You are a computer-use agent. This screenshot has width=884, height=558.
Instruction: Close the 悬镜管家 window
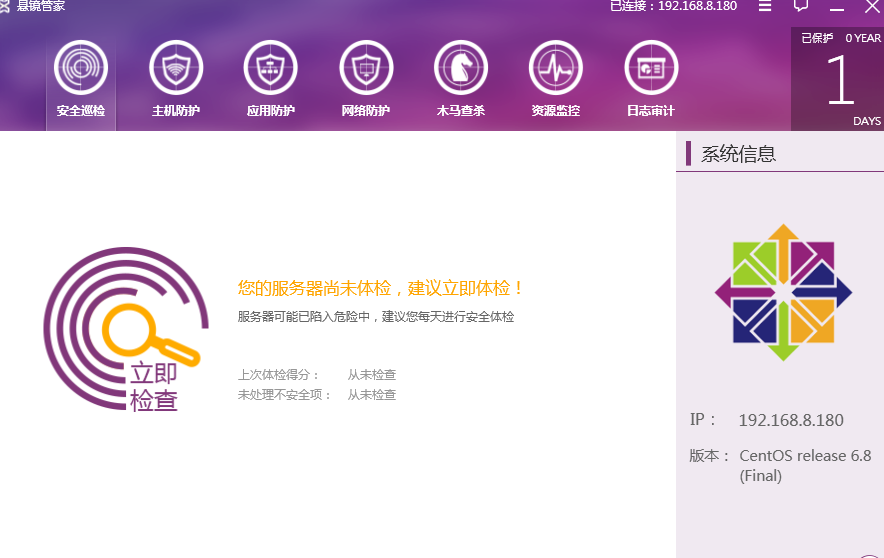click(872, 6)
